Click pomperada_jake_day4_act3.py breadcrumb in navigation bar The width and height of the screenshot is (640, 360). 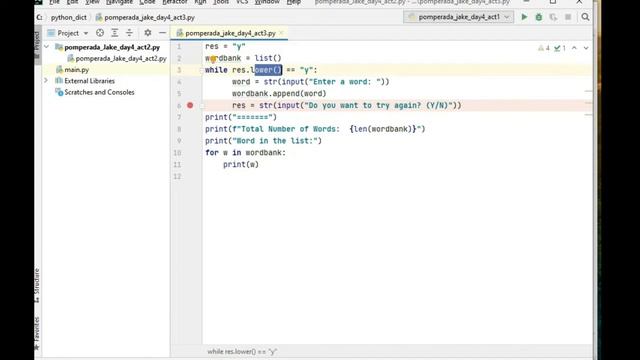pos(149,18)
